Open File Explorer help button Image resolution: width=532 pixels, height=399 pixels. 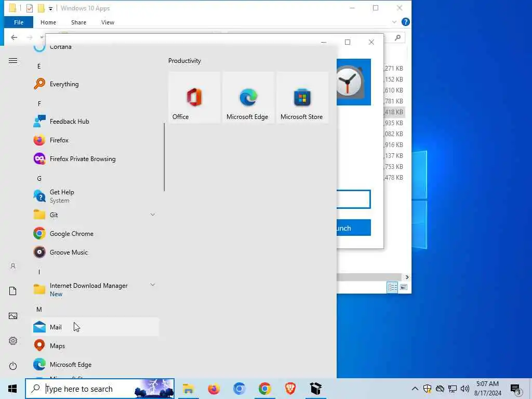pos(405,22)
